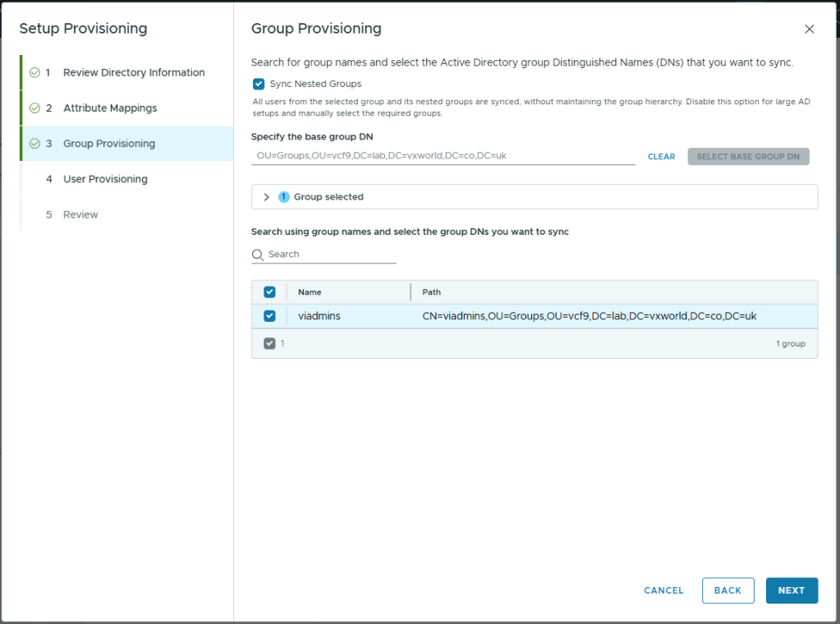The height and width of the screenshot is (624, 840).
Task: Expand the Group selected section
Action: (266, 197)
